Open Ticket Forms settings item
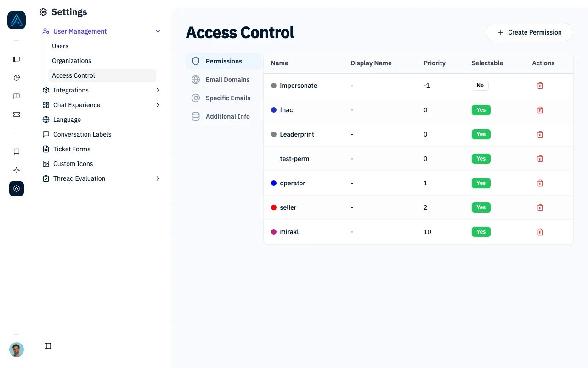Screen dimensions: 588x368 point(101,149)
